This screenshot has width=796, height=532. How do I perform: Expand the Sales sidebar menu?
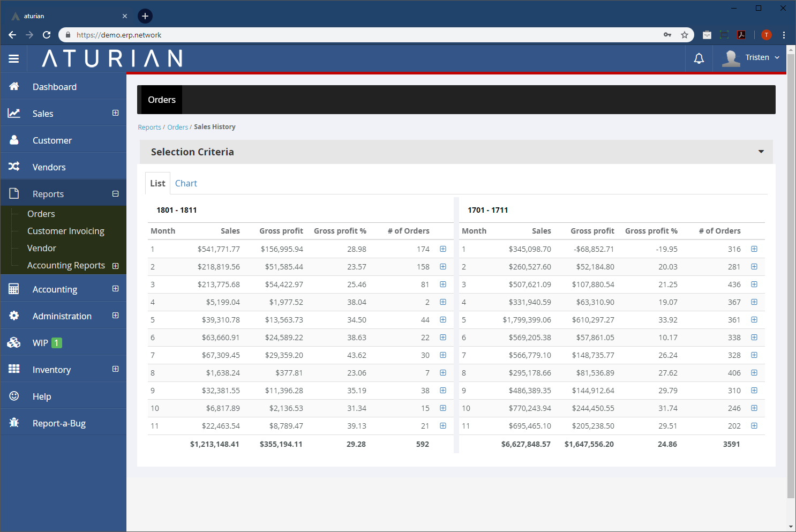click(x=115, y=113)
